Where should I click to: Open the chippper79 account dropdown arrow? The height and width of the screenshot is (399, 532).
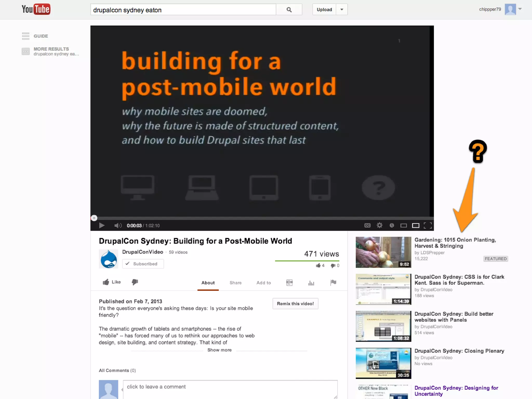520,9
